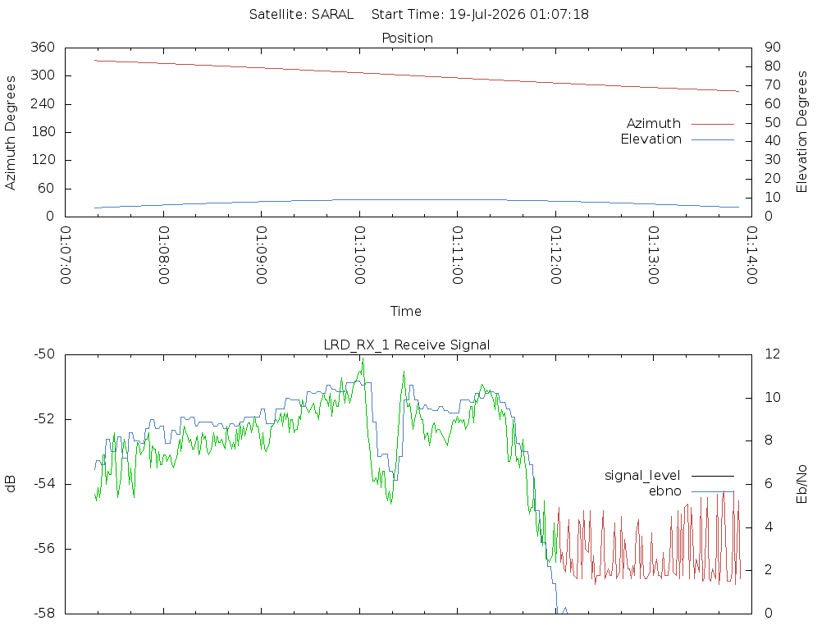Click the 'LRD_RX_1 Receive Signal' chart title
The width and height of the screenshot is (840, 630).
tap(407, 345)
